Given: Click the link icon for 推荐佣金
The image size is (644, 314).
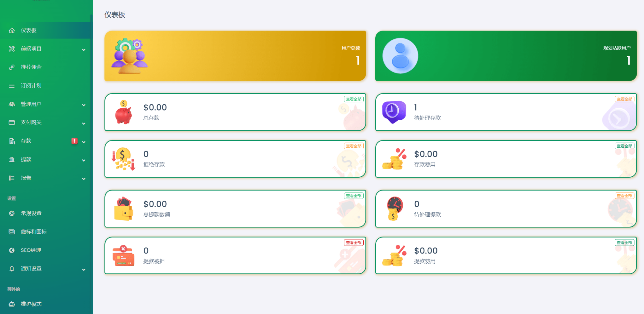Looking at the screenshot, I should (12, 67).
